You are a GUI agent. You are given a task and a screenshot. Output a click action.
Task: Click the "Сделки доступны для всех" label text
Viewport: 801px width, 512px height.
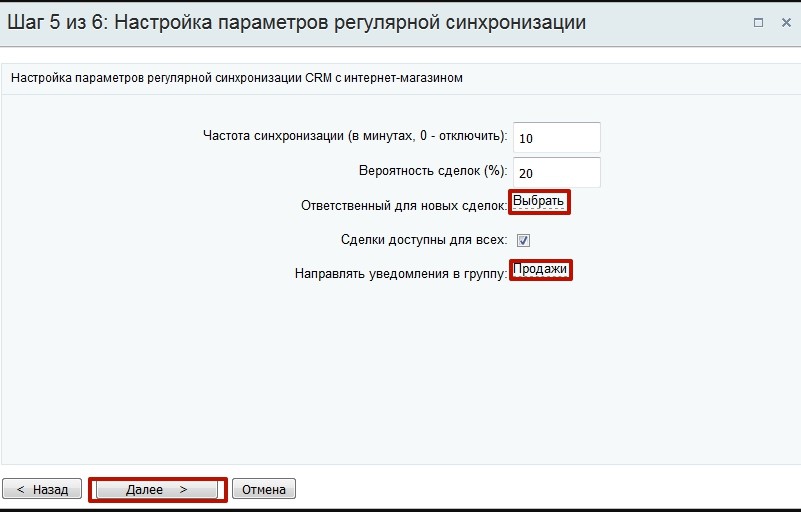point(423,240)
